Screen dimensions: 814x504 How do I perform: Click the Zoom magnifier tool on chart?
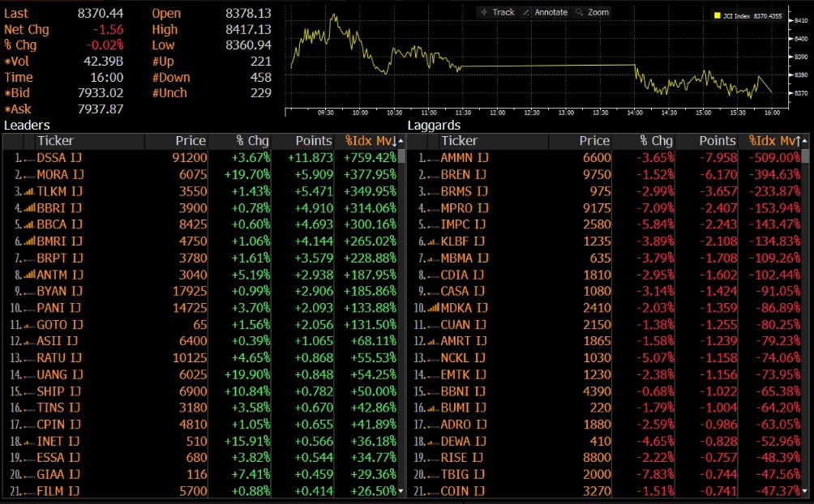click(x=591, y=12)
